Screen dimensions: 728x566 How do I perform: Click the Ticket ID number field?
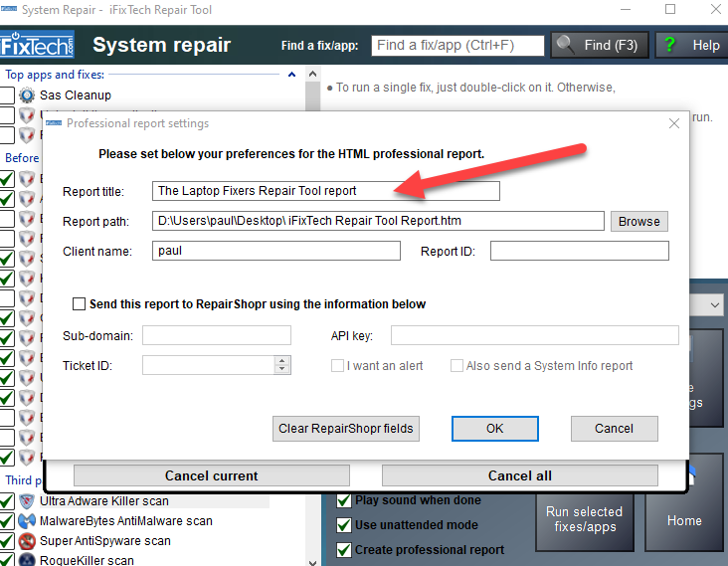coord(209,365)
